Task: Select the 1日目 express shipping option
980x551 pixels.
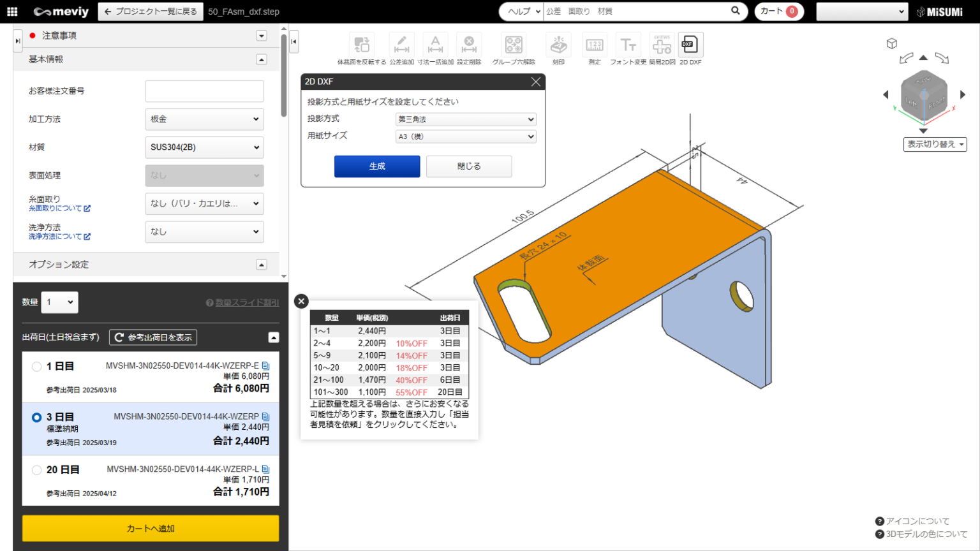Action: click(x=36, y=366)
